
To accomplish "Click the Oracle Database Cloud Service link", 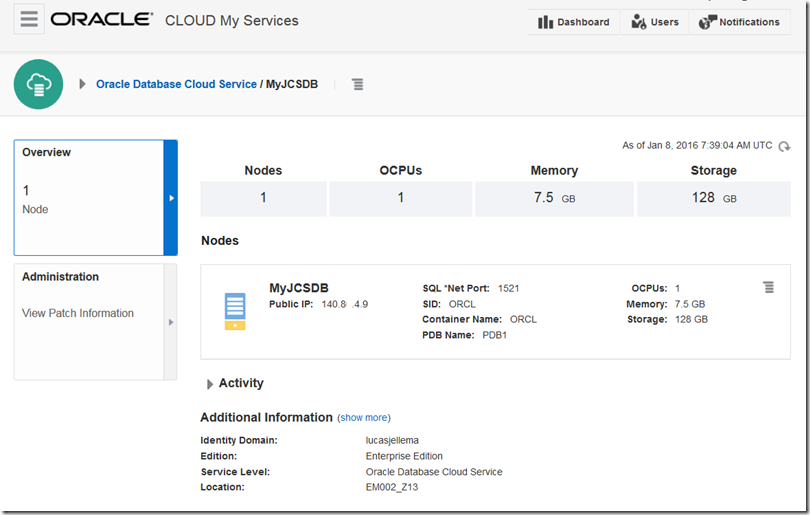I will pos(176,85).
